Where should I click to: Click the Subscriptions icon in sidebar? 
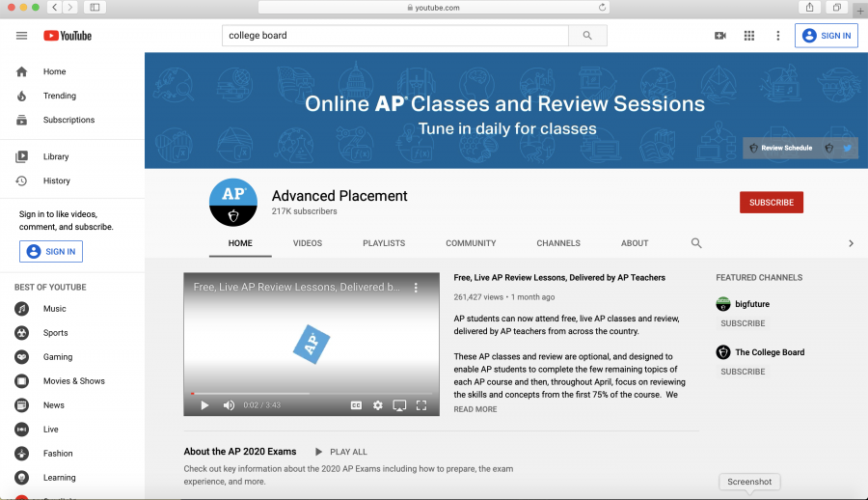tap(21, 120)
